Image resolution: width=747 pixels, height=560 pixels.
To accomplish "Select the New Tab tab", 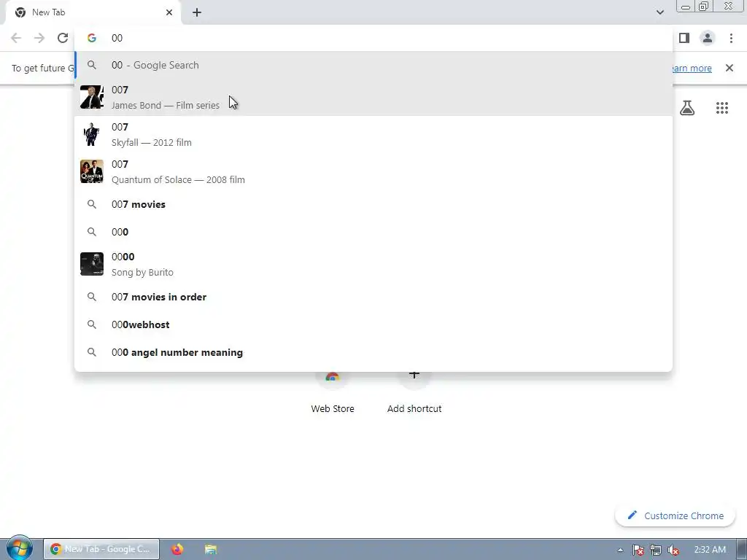I will tap(93, 12).
